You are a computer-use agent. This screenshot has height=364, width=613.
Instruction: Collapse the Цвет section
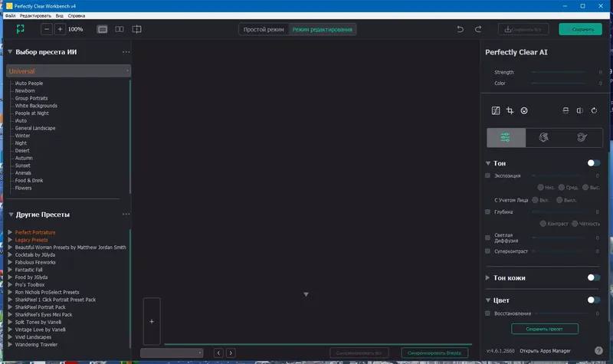click(488, 300)
